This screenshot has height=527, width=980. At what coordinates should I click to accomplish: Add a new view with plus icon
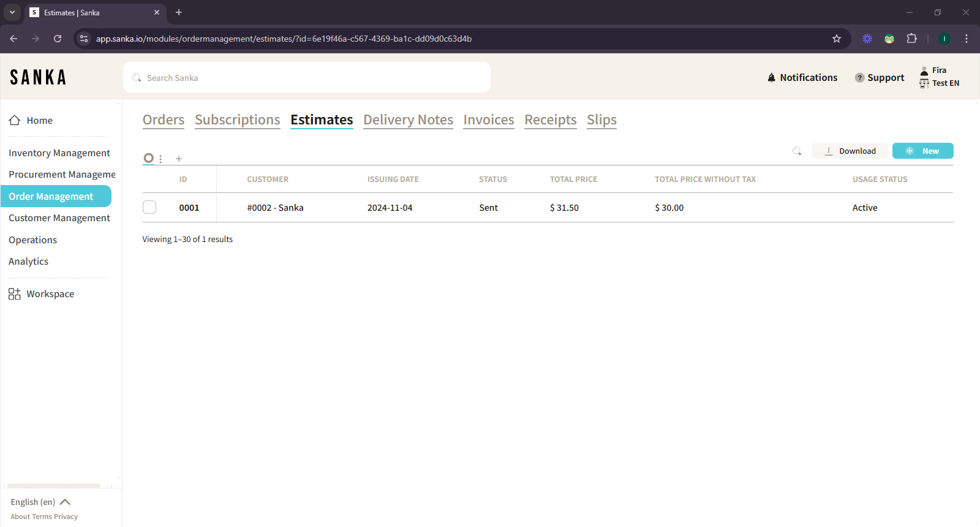click(179, 159)
